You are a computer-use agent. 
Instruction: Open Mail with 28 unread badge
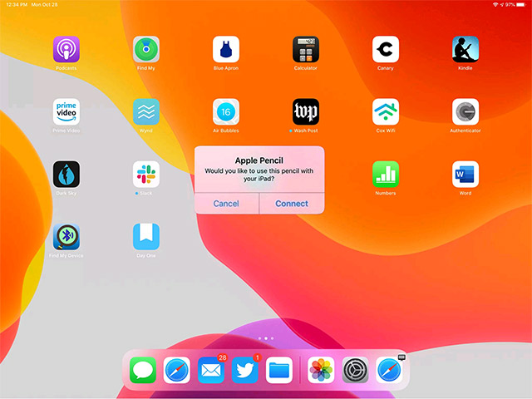tap(211, 370)
